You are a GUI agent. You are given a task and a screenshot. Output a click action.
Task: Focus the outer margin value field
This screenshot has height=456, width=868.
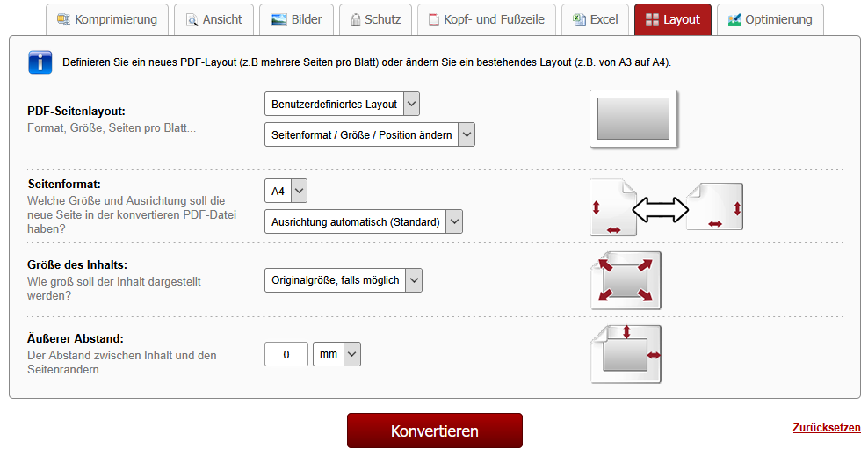click(x=286, y=354)
